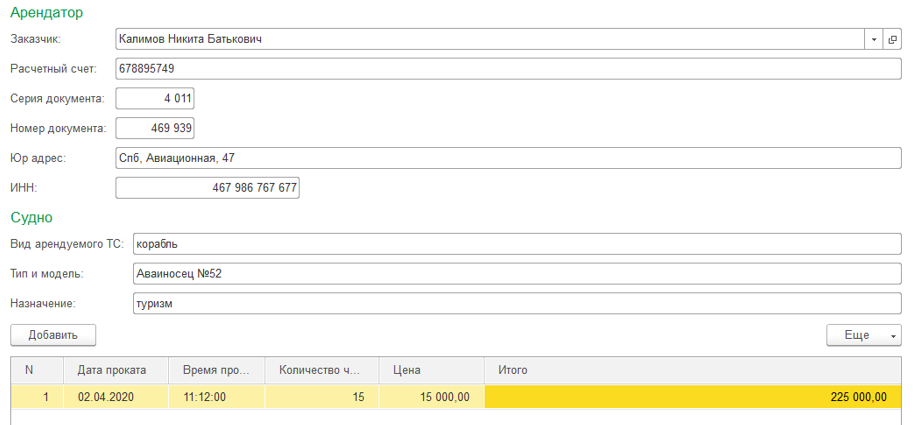Viewport: 916px width, 425px height.
Task: Click the N column header
Action: coord(37,370)
